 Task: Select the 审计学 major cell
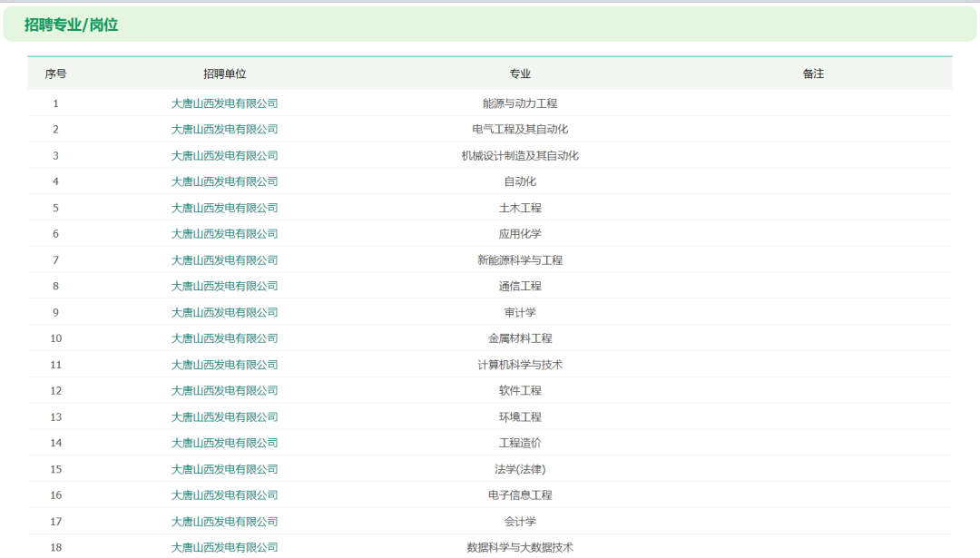[520, 312]
